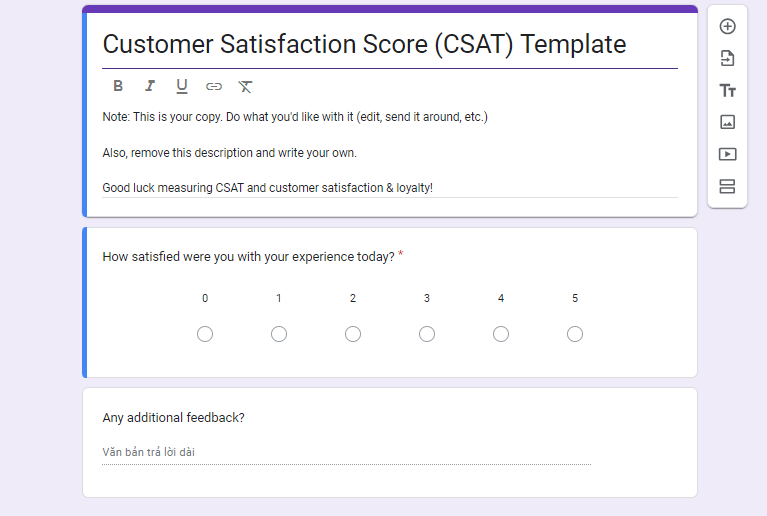
Task: Insert a link using the link icon
Action: coord(214,87)
